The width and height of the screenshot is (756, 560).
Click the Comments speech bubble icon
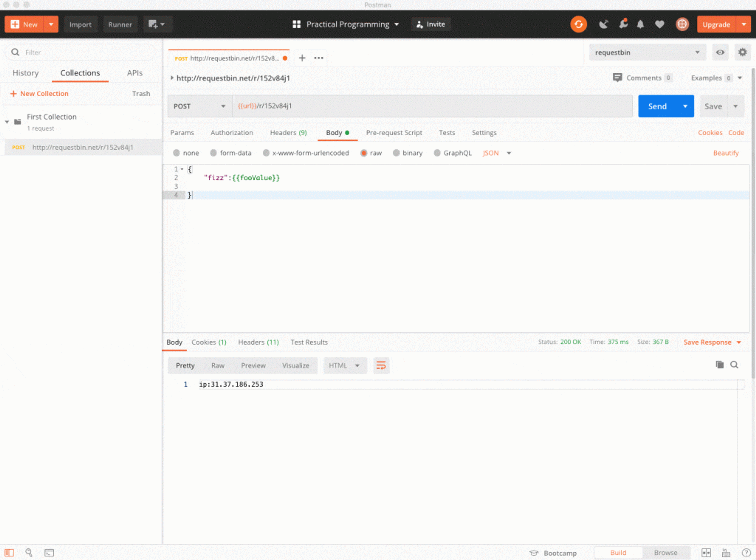(617, 78)
